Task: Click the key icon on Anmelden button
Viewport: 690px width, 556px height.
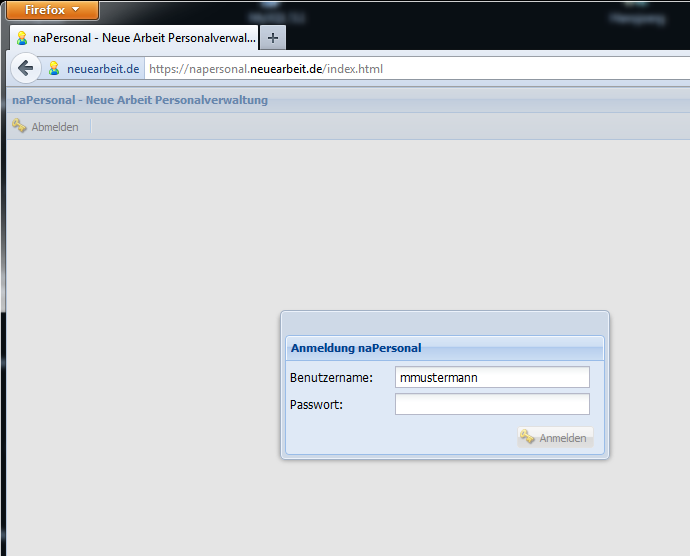Action: coord(527,438)
